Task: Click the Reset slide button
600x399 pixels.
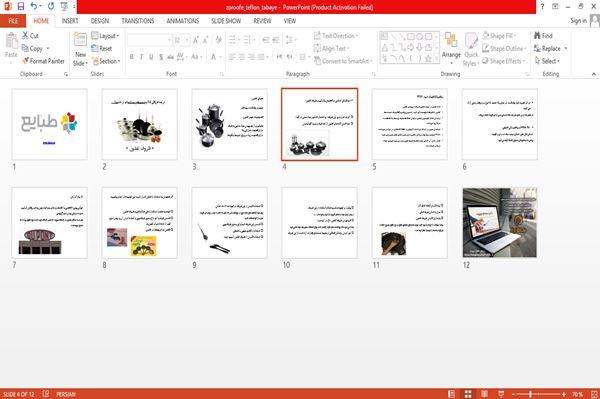Action: [x=102, y=48]
